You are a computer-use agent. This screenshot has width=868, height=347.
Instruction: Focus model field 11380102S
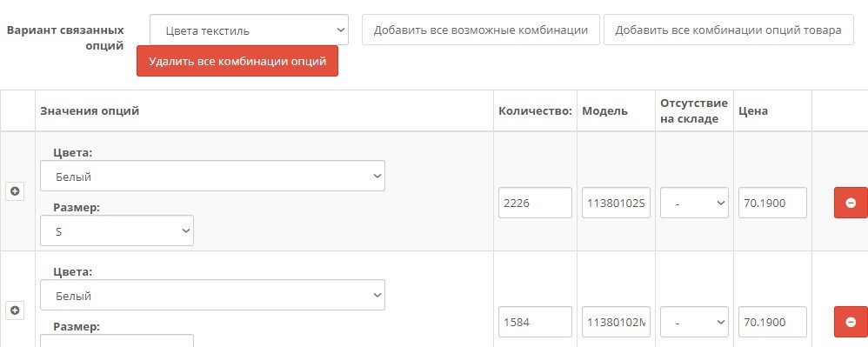pos(616,203)
